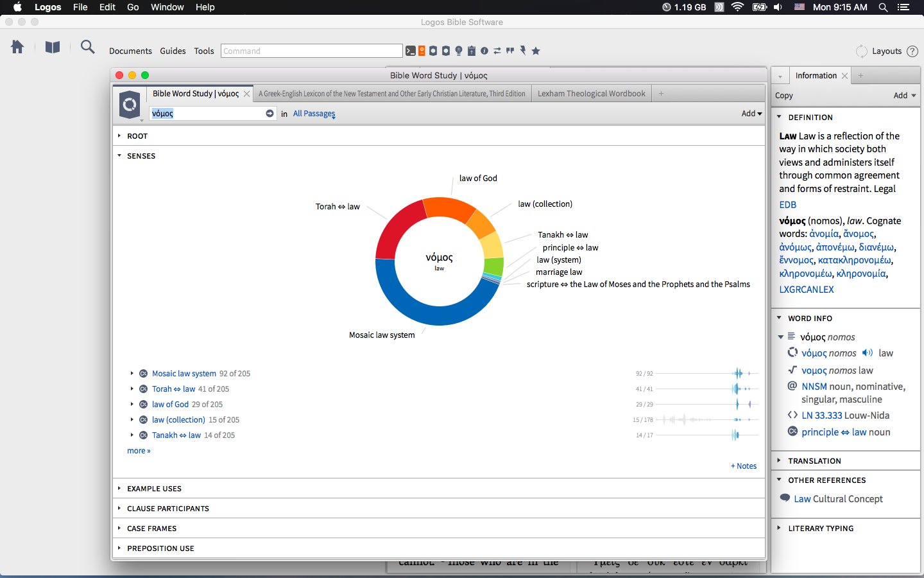Expand the CLAUSE PARTICIPANTS section
The width and height of the screenshot is (924, 578).
pos(119,508)
